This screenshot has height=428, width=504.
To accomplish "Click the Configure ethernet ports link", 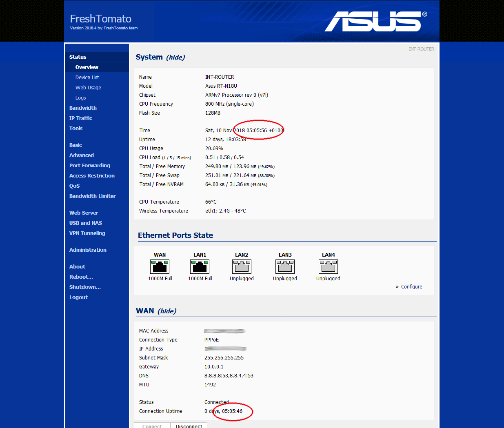I will click(x=411, y=287).
